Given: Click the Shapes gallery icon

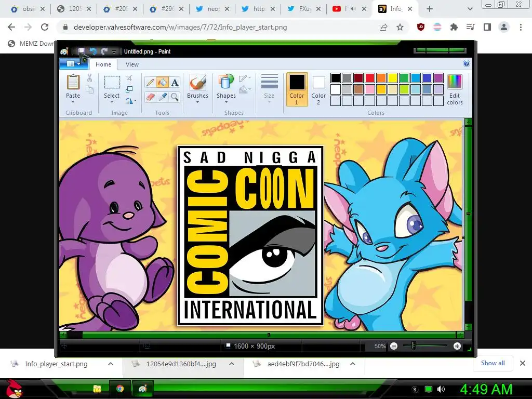Looking at the screenshot, I should pos(226,83).
